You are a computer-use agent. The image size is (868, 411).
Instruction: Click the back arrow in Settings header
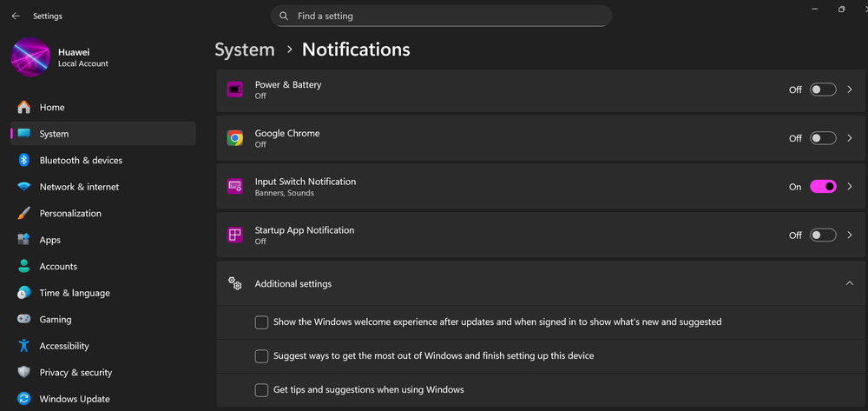16,16
